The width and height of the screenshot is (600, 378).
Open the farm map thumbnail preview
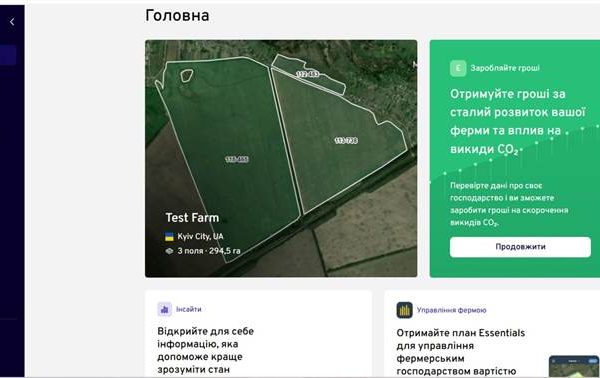tap(574, 367)
